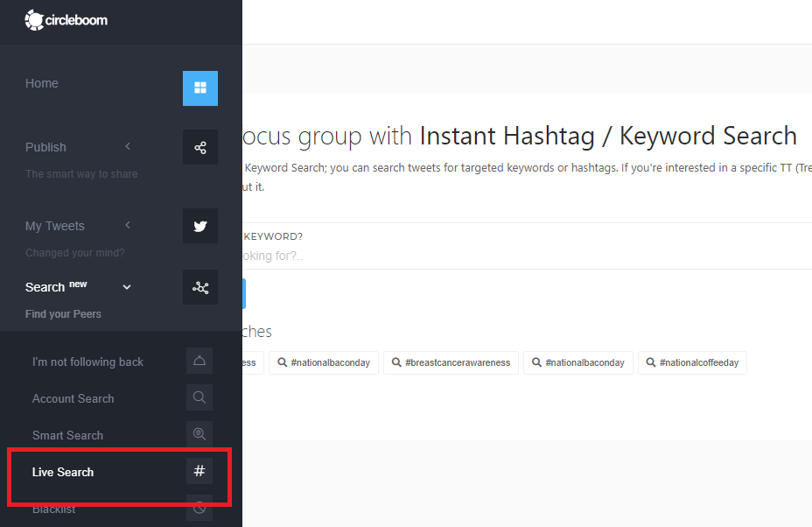Click the Account Search magnifier icon
Screen dimensions: 812x527
coord(199,397)
